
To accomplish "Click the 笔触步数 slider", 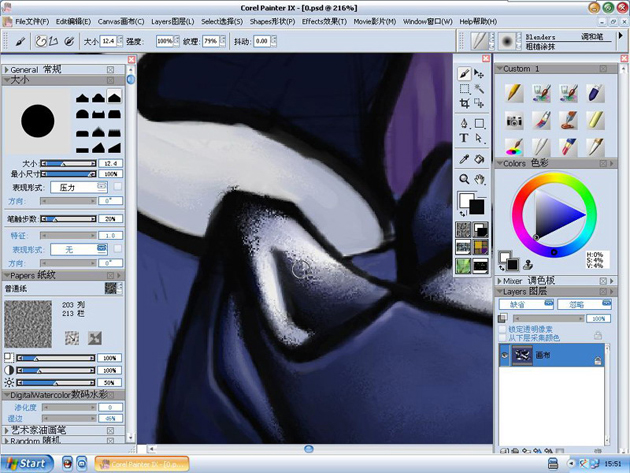I will coord(68,219).
